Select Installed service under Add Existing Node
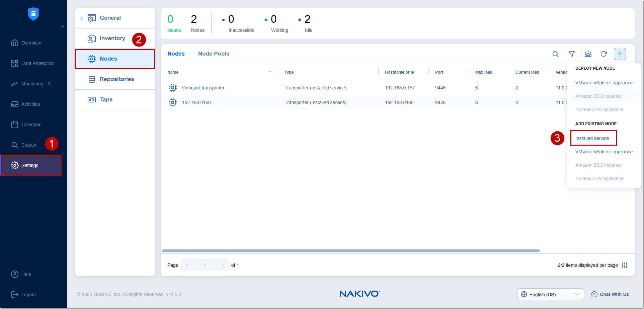644x309 pixels. (x=592, y=138)
